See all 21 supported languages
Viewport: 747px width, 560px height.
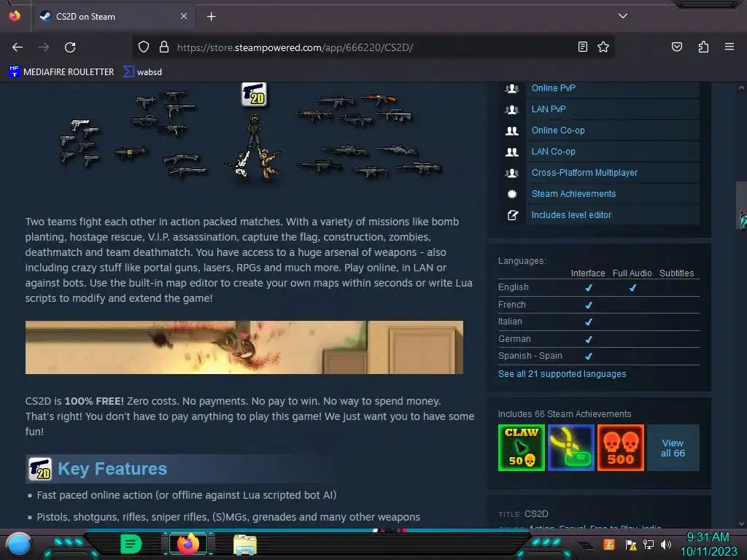coord(562,374)
